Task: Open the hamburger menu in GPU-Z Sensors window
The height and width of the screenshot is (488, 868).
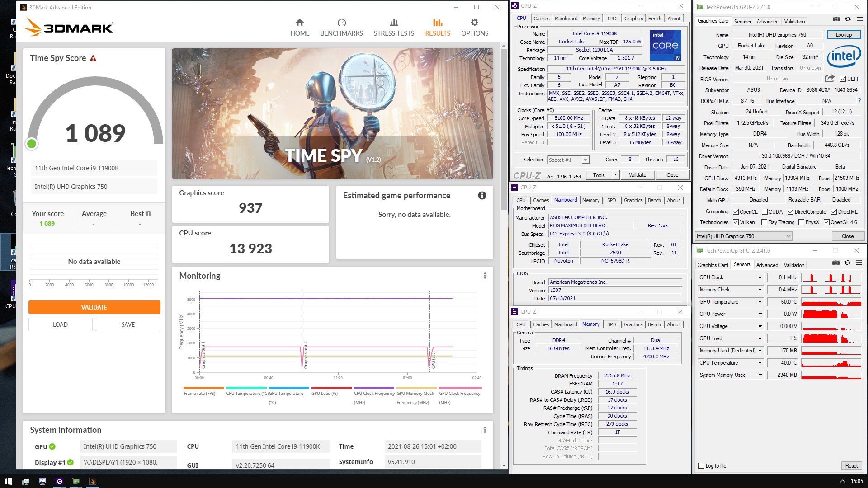Action: pyautogui.click(x=859, y=263)
